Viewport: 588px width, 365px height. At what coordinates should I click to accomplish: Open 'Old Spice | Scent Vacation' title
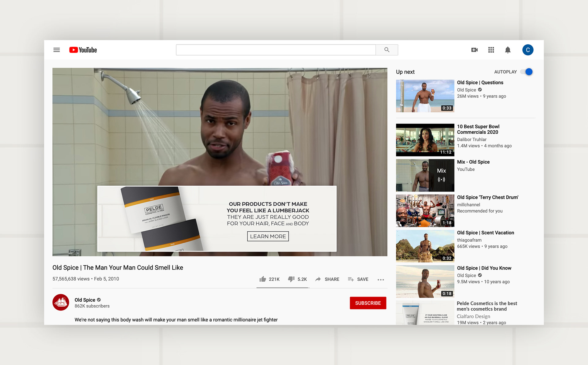point(485,233)
